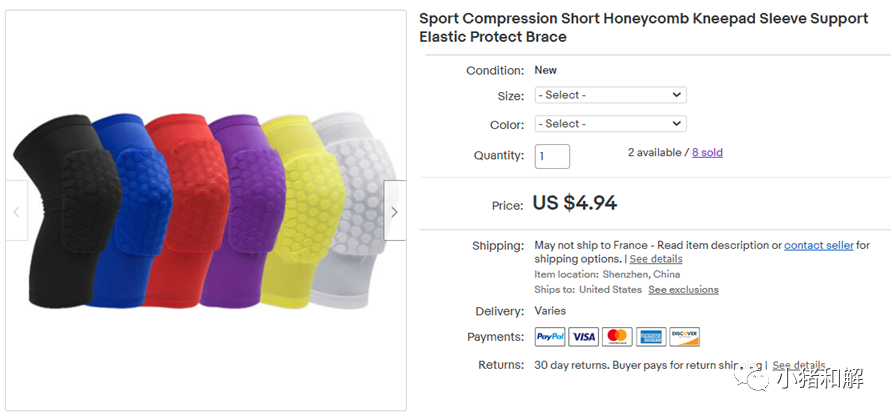Open returns See details link
This screenshot has height=417, width=892.
(x=799, y=365)
